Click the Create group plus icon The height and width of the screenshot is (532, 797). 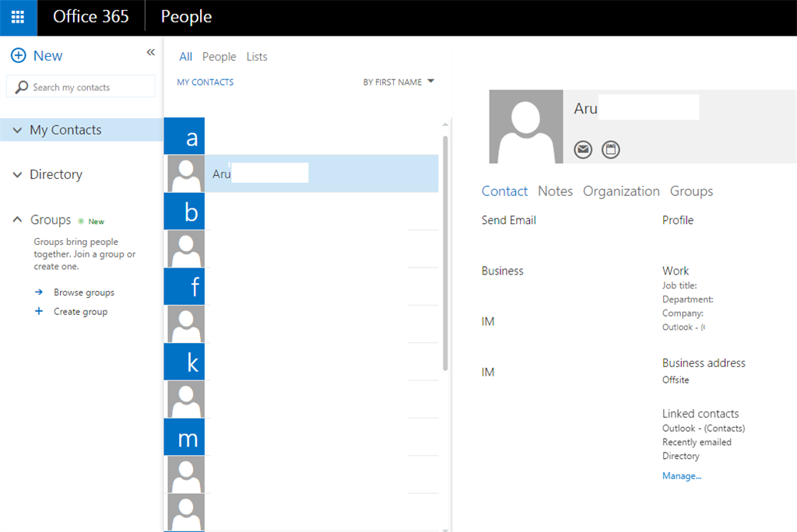tap(39, 312)
